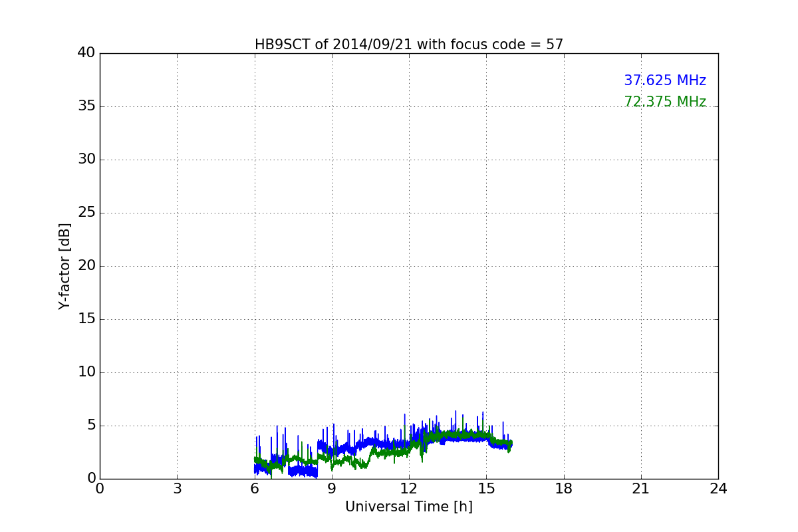This screenshot has width=798, height=532.
Task: Click the x-axis tick label '6'
Action: 255,489
